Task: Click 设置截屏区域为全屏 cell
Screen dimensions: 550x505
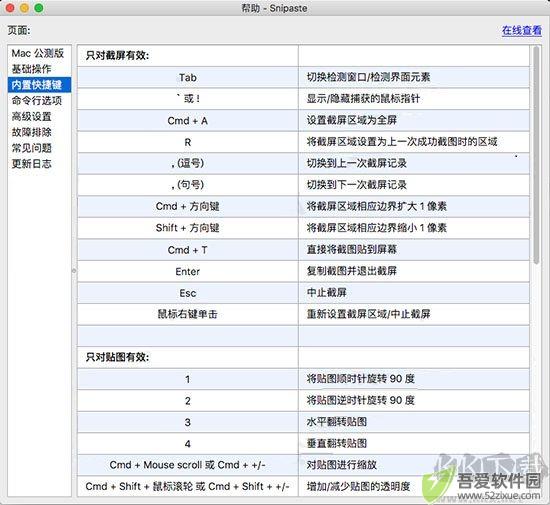Action: pos(414,121)
